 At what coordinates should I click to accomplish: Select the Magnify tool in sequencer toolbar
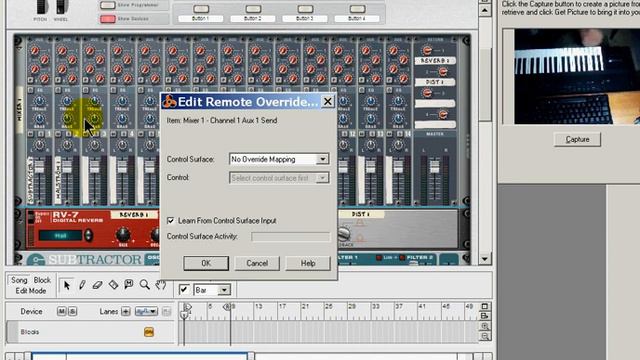pyautogui.click(x=144, y=284)
